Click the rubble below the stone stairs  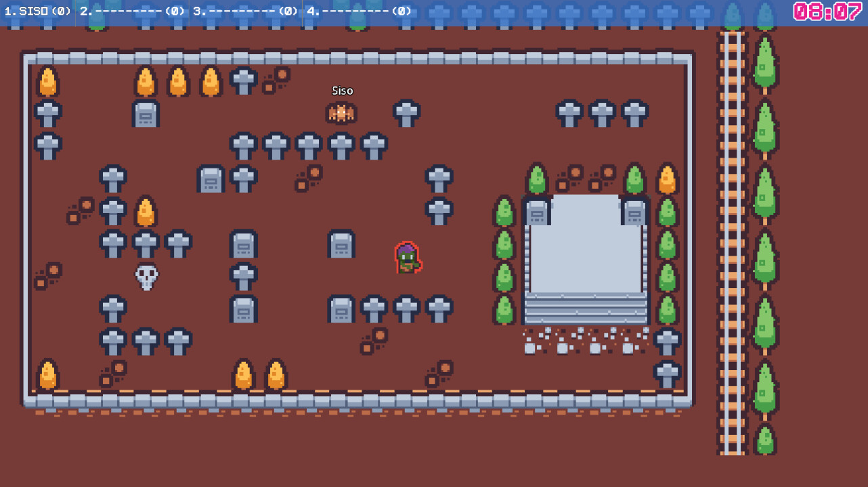coord(586,340)
